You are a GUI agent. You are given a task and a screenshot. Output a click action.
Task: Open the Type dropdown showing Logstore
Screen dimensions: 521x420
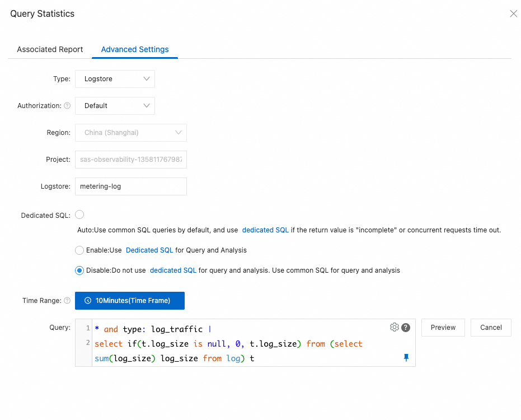(115, 79)
